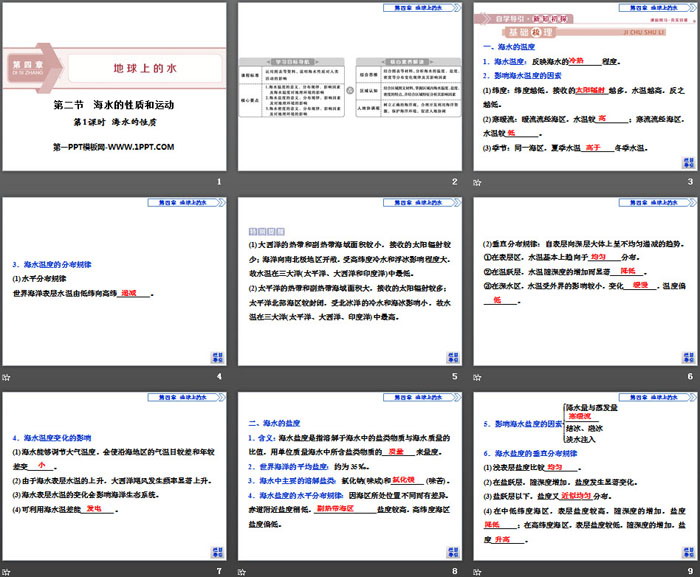Click the 栏目导引 navigation icon on slide 3
Image resolution: width=700 pixels, height=577 pixels.
point(685,160)
